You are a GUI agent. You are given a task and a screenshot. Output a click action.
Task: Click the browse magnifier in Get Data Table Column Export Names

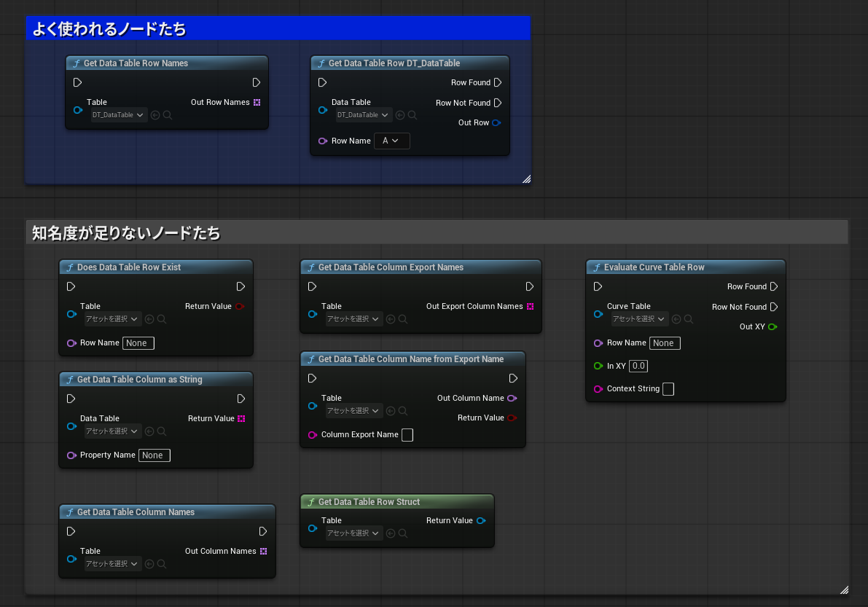click(403, 319)
